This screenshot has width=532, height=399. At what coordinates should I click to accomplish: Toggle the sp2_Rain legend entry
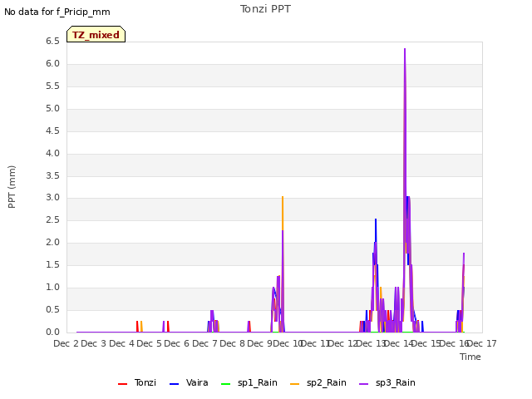coord(318,382)
